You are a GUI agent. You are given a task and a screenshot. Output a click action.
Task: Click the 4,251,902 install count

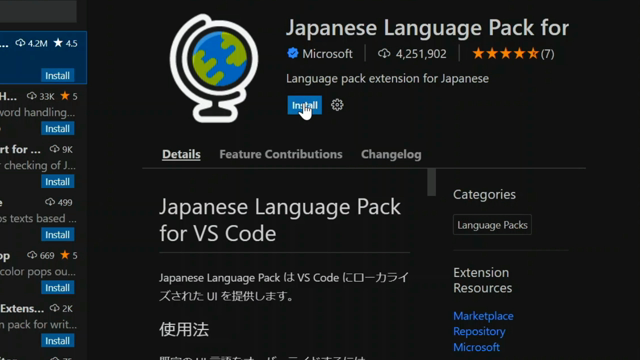coord(421,54)
